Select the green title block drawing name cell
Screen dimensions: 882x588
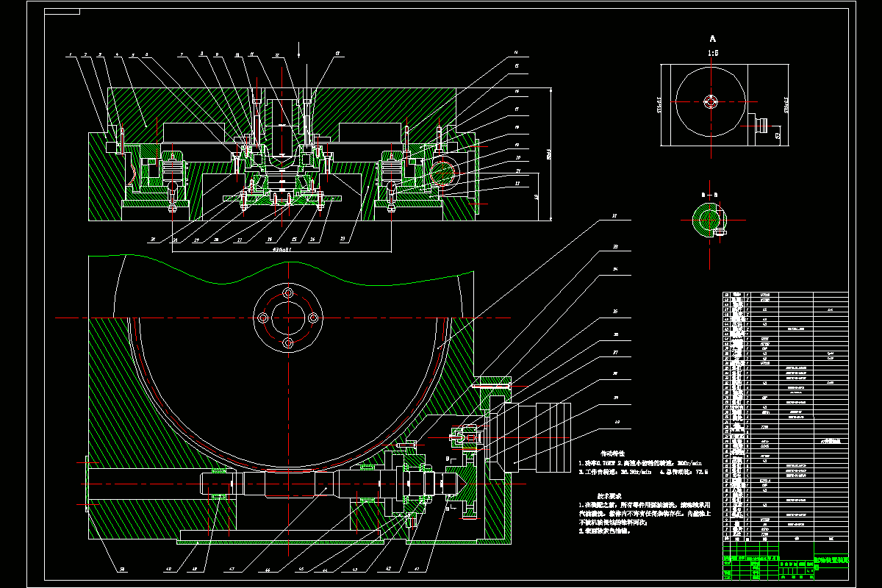(831, 562)
